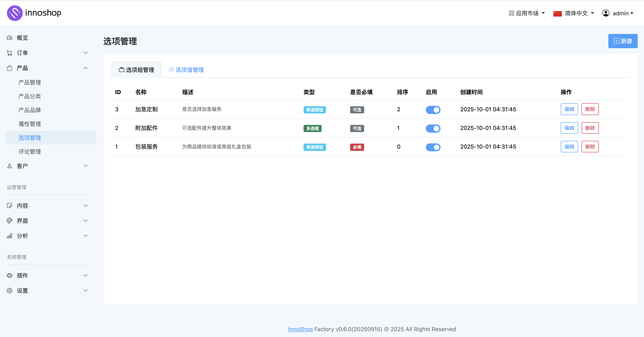
Task: Click the innoshop logo
Action: pos(34,13)
